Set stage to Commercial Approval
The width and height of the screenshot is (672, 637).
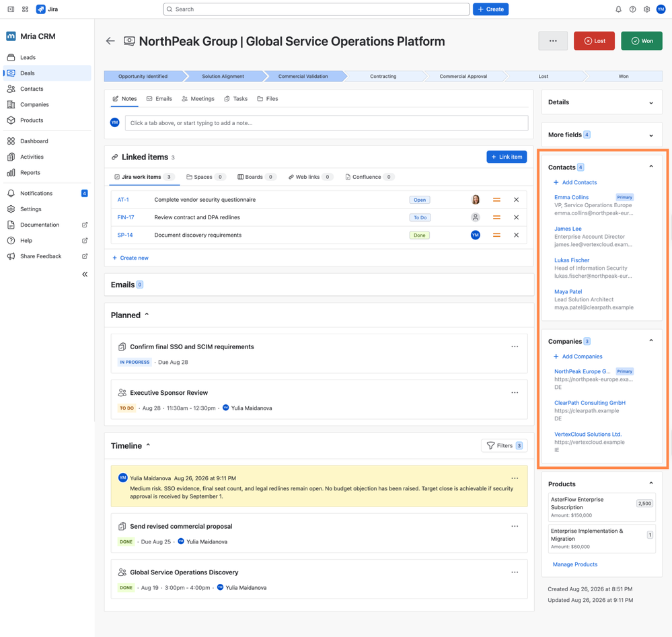[463, 76]
